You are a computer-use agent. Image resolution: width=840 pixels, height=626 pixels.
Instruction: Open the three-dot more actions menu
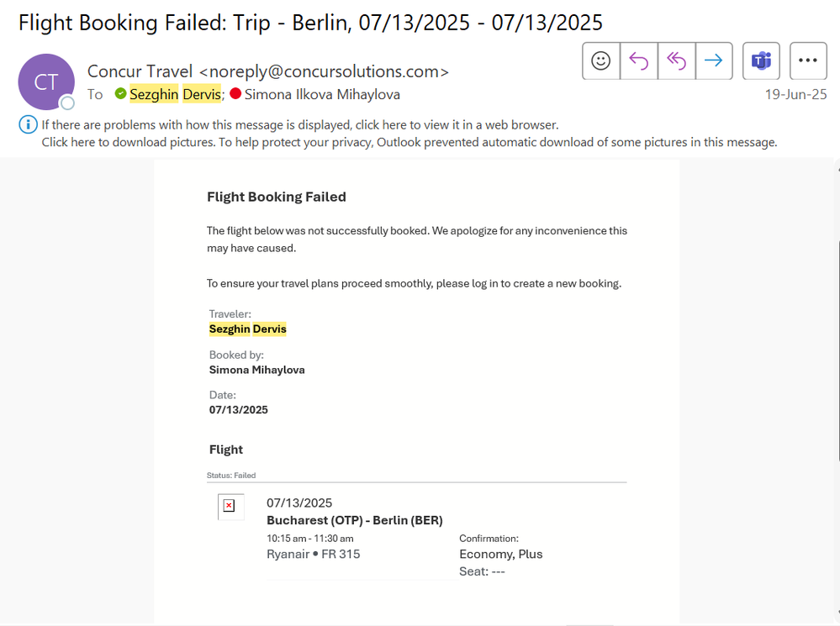[x=808, y=60]
